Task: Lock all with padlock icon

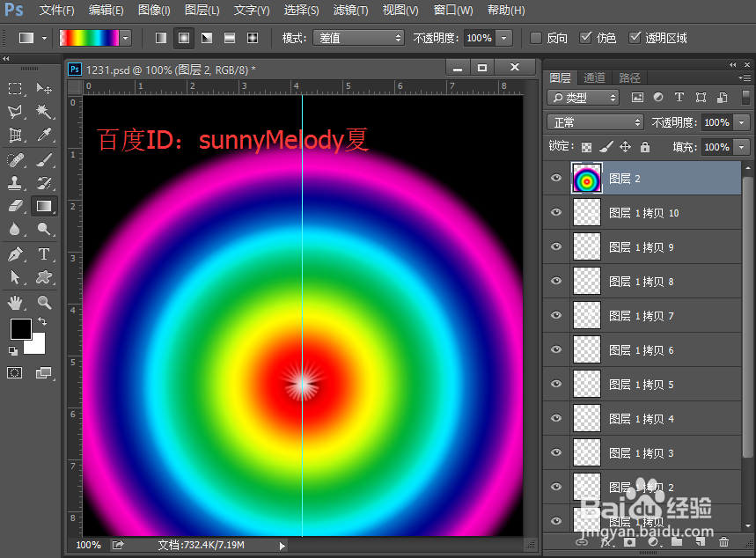Action: click(645, 147)
